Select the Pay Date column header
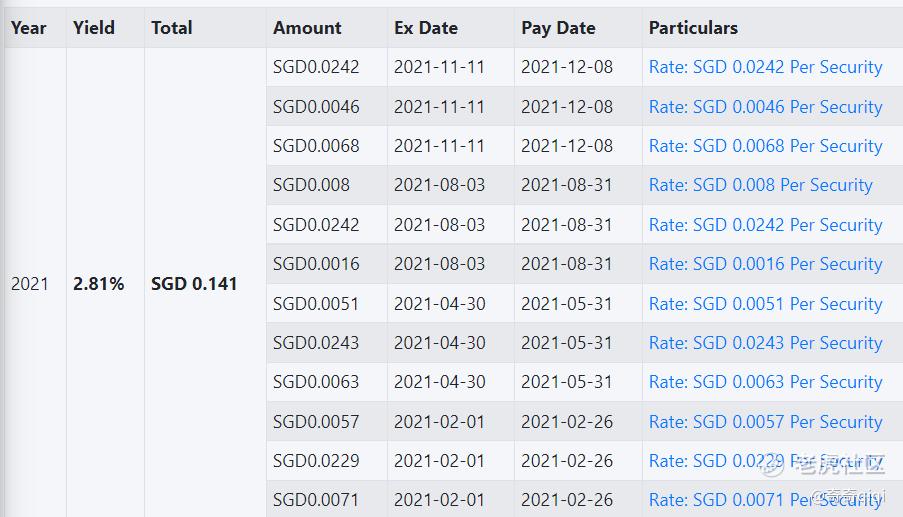The width and height of the screenshot is (903, 517). click(x=558, y=28)
